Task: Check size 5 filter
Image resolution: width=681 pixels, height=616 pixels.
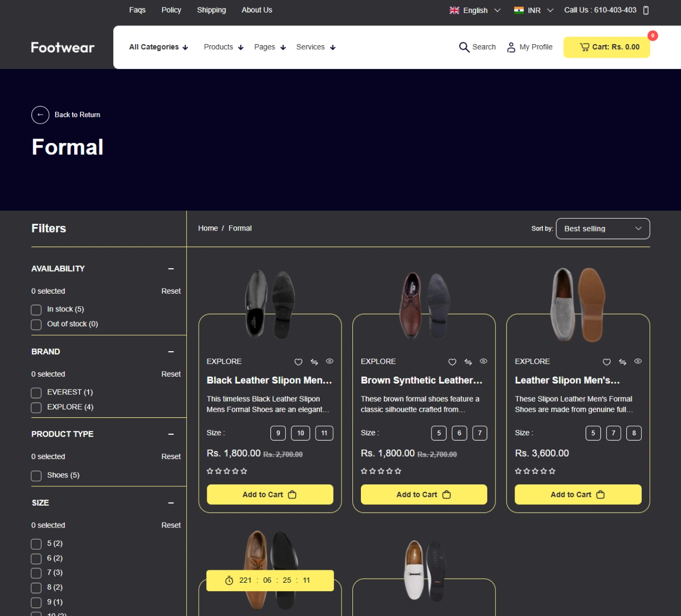Action: click(36, 544)
